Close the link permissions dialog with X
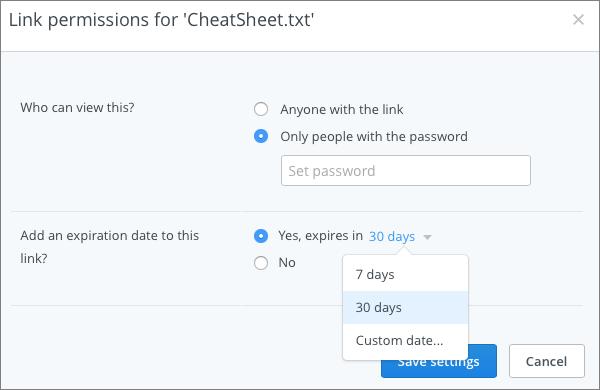This screenshot has width=600, height=390. 578,20
